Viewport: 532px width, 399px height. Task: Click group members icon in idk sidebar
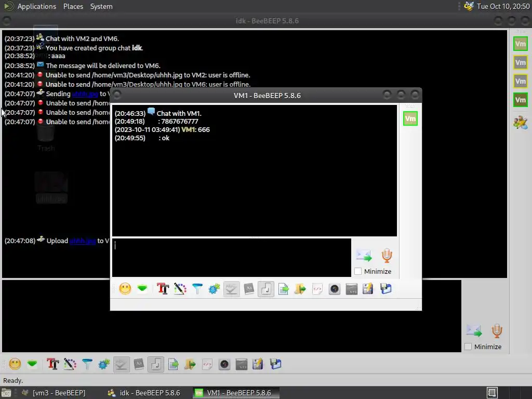pyautogui.click(x=521, y=122)
